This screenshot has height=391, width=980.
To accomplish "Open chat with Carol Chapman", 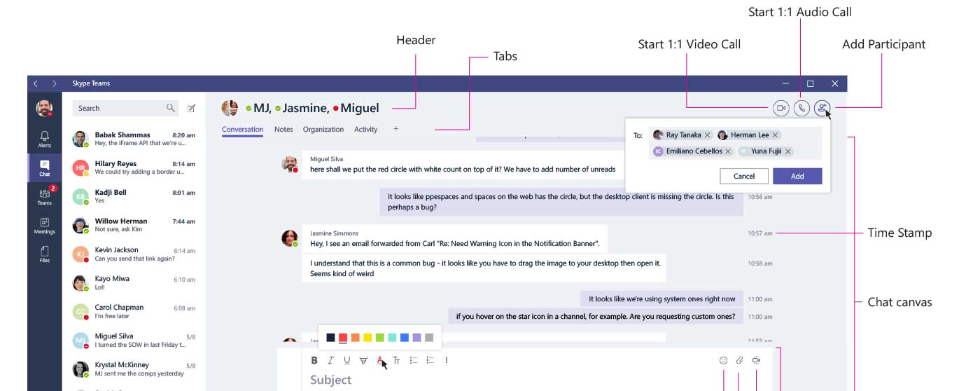I will click(x=134, y=311).
